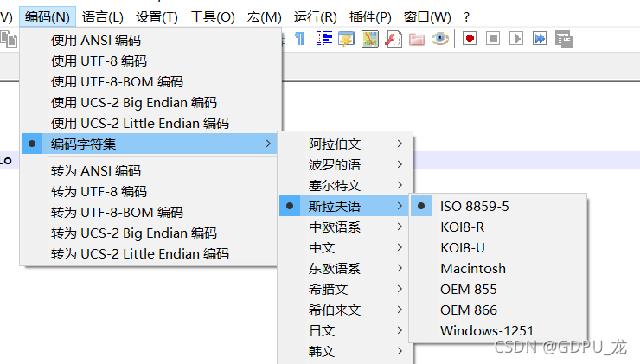Select the checked ISO 8859-5 encoding

pyautogui.click(x=498, y=206)
